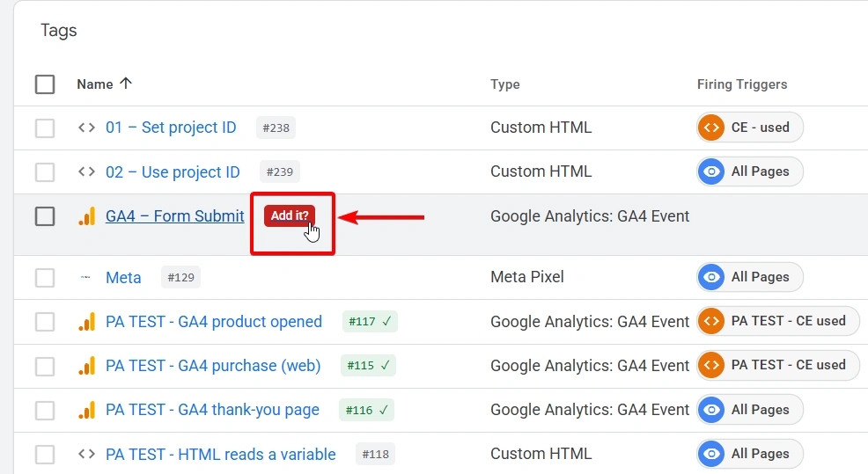Viewport: 868px width, 474px height.
Task: Open All Pages trigger for 02 – Use project ID
Action: pos(749,171)
